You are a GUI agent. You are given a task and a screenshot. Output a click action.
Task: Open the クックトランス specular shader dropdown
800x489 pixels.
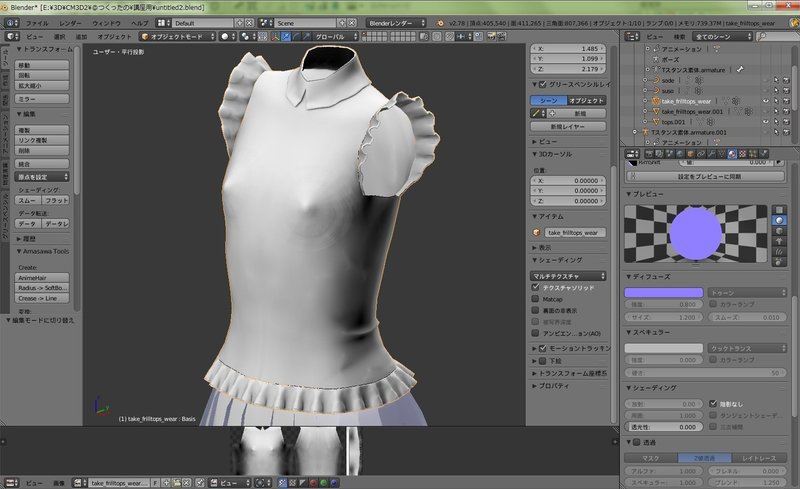[x=747, y=348]
